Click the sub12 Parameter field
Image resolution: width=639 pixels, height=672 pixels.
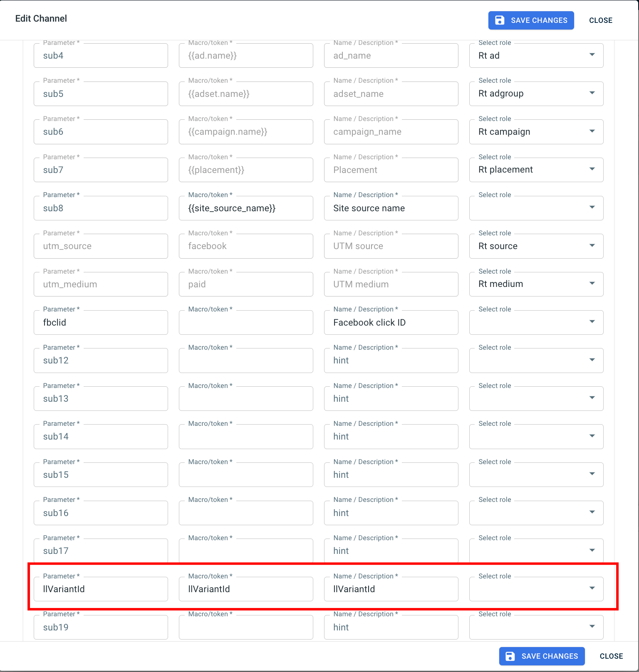point(101,361)
